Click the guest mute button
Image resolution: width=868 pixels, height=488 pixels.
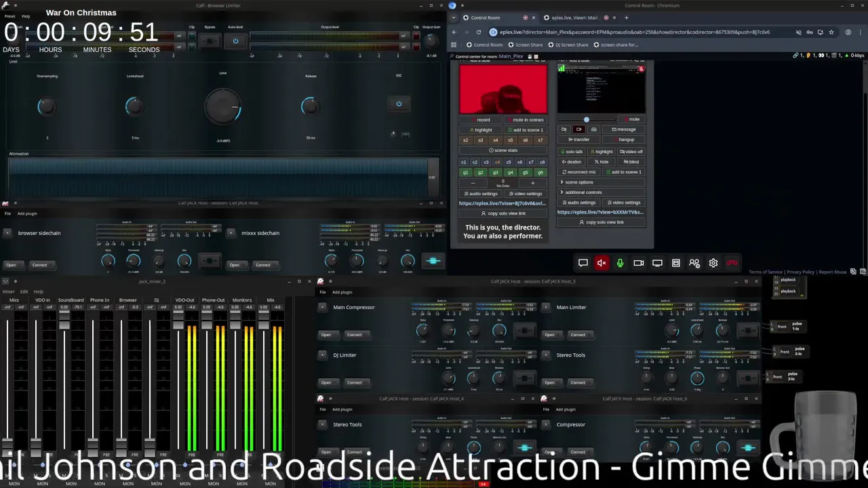632,119
